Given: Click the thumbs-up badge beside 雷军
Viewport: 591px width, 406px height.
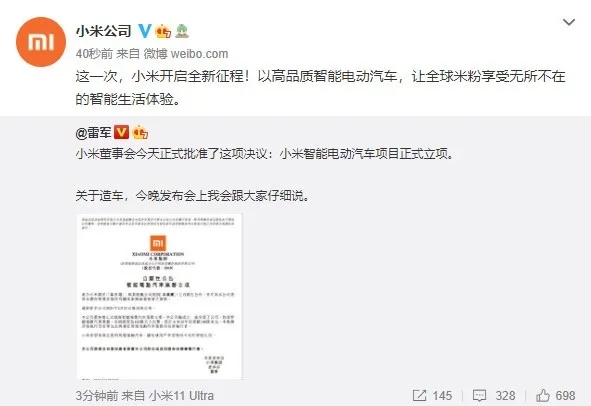Looking at the screenshot, I should coord(140,132).
